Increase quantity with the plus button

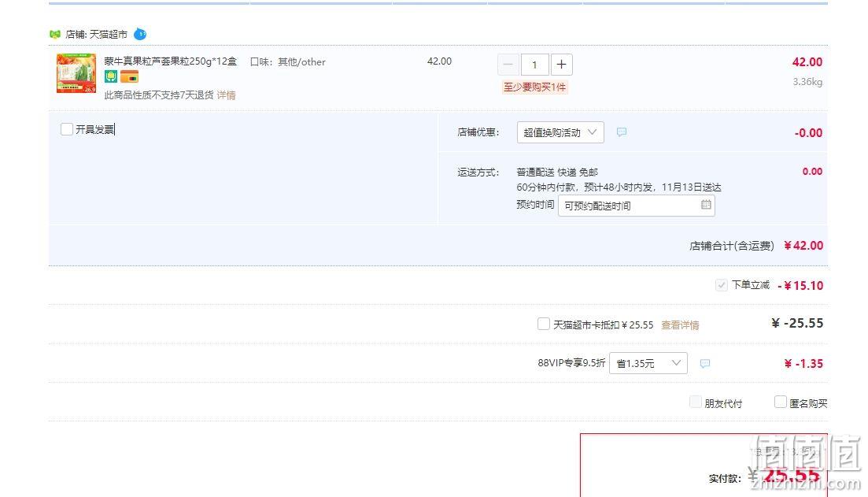tap(561, 65)
